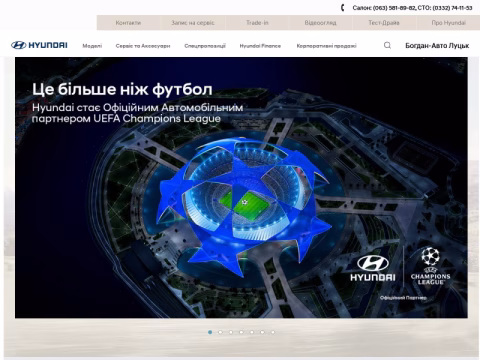Open the Про Hyundai tab

[x=448, y=23]
